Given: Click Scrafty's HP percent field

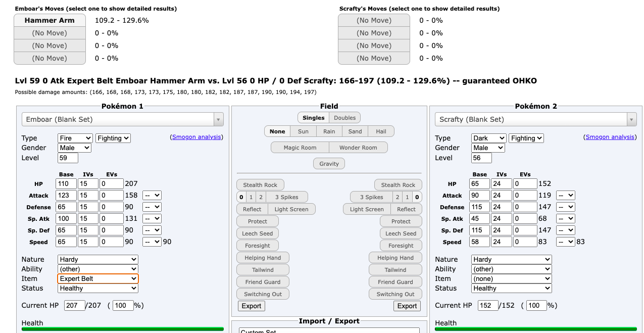Looking at the screenshot, I should 536,305.
